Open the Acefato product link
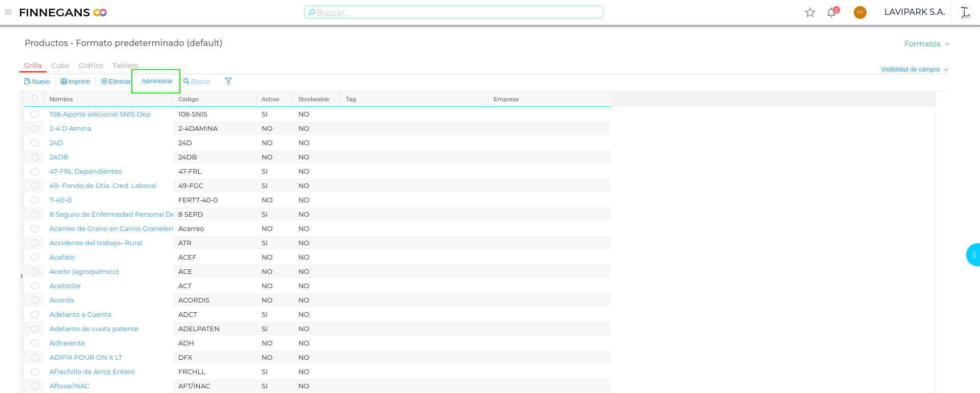This screenshot has width=980, height=393. pos(62,257)
